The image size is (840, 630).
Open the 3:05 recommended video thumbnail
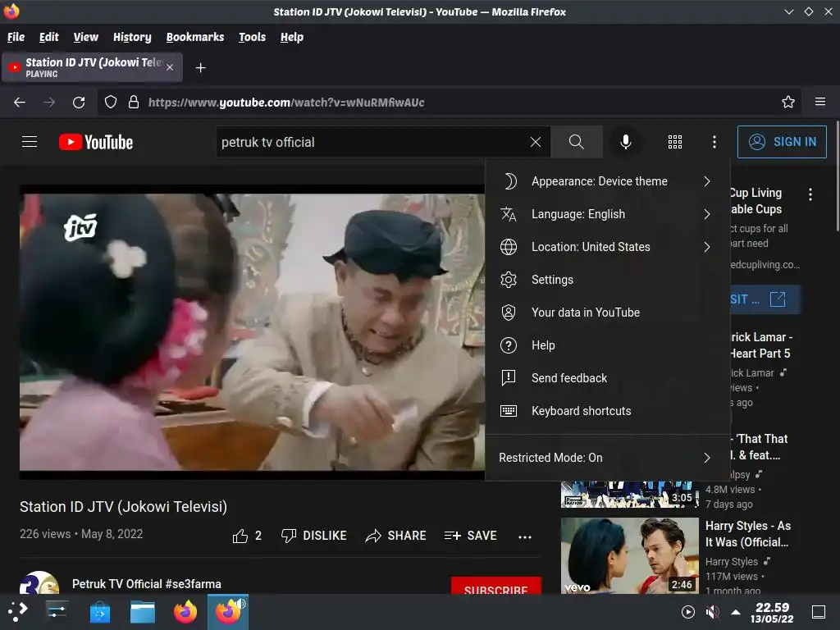tap(629, 495)
